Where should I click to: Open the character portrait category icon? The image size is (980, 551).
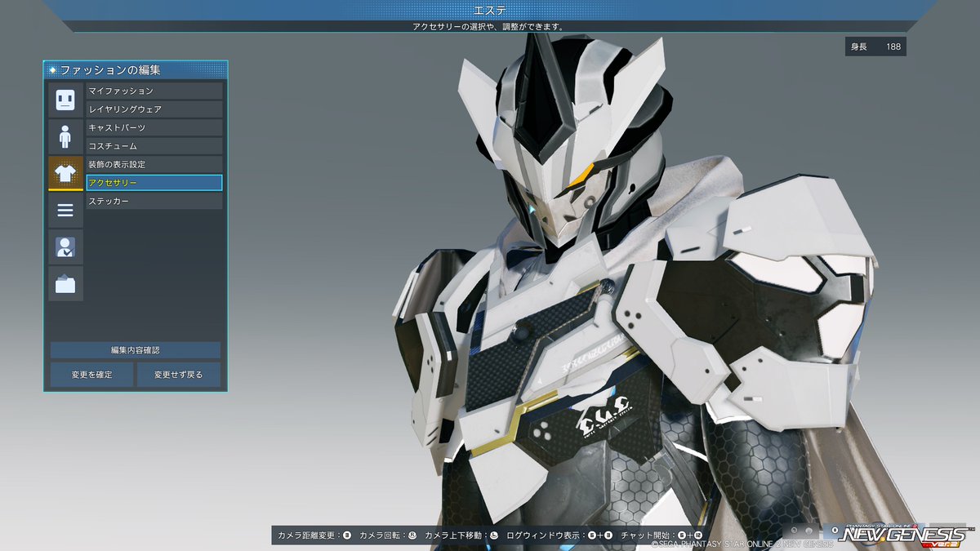[x=65, y=247]
